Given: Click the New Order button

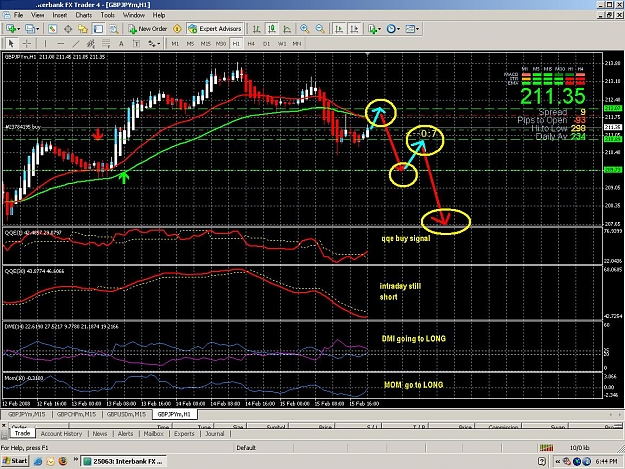Looking at the screenshot, I should point(147,29).
